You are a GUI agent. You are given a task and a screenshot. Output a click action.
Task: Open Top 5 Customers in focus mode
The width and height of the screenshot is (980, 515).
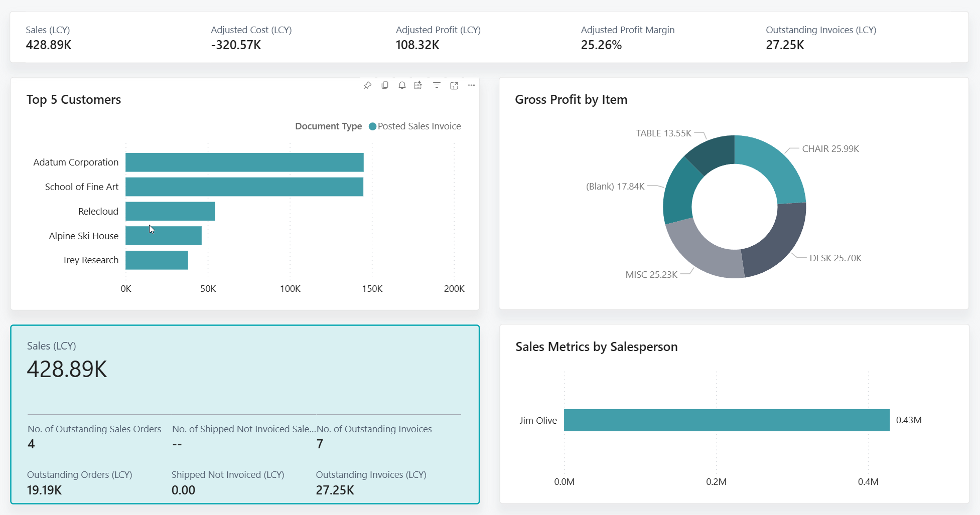[x=454, y=85]
